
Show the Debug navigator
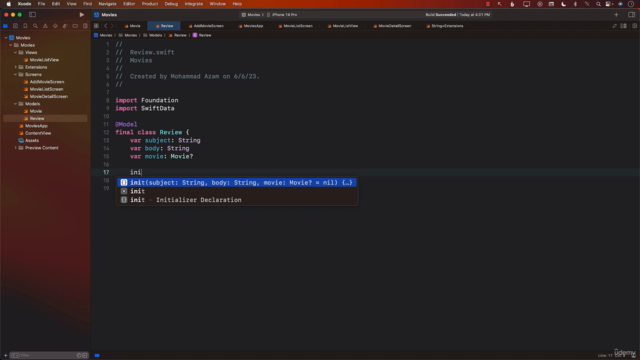65,26
